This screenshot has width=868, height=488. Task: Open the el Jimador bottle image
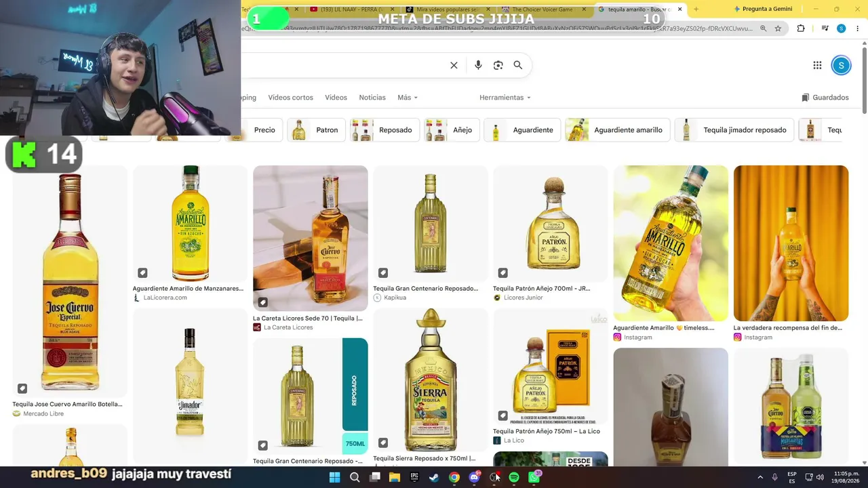click(x=191, y=386)
